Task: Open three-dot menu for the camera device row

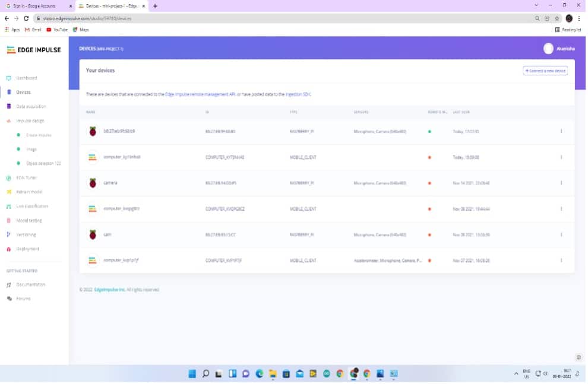Action: tap(561, 183)
